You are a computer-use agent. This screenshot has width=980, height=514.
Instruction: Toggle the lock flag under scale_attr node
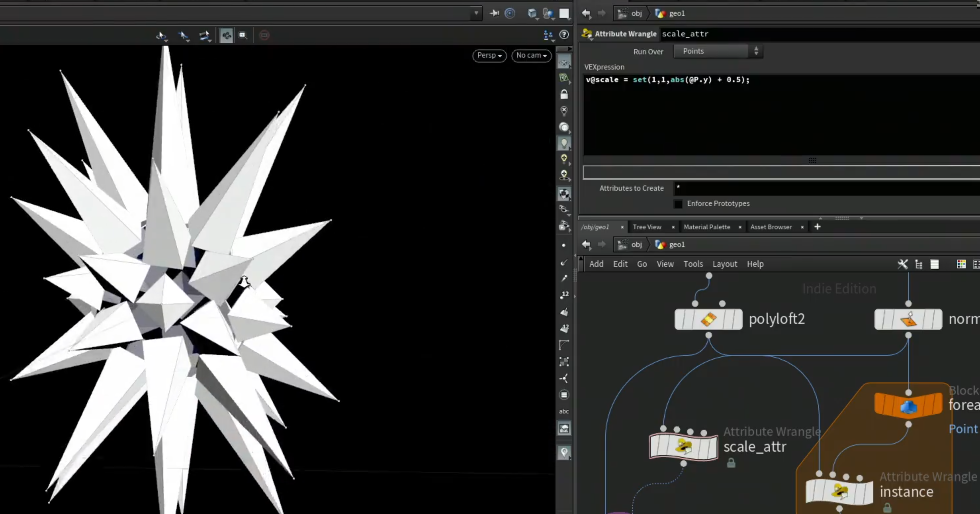point(731,463)
